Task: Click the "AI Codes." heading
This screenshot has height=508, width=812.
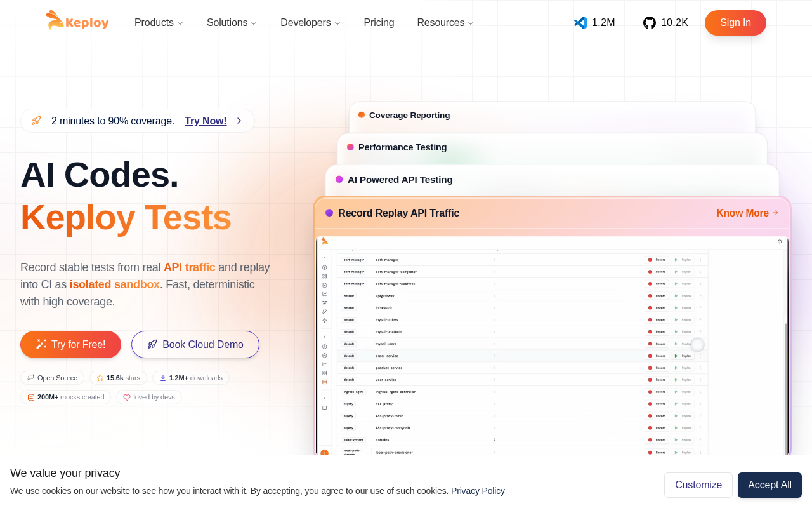Action: (x=100, y=175)
